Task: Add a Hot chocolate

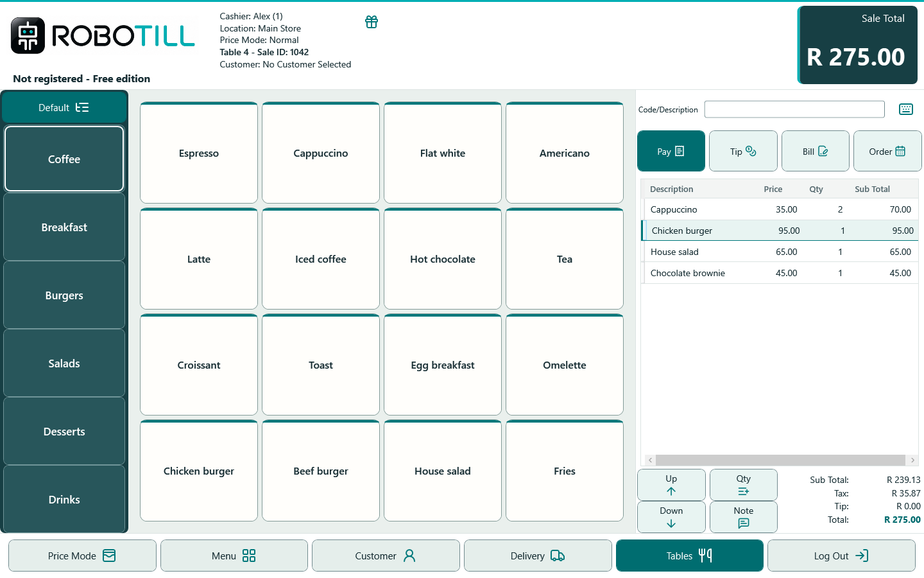Action: [443, 259]
